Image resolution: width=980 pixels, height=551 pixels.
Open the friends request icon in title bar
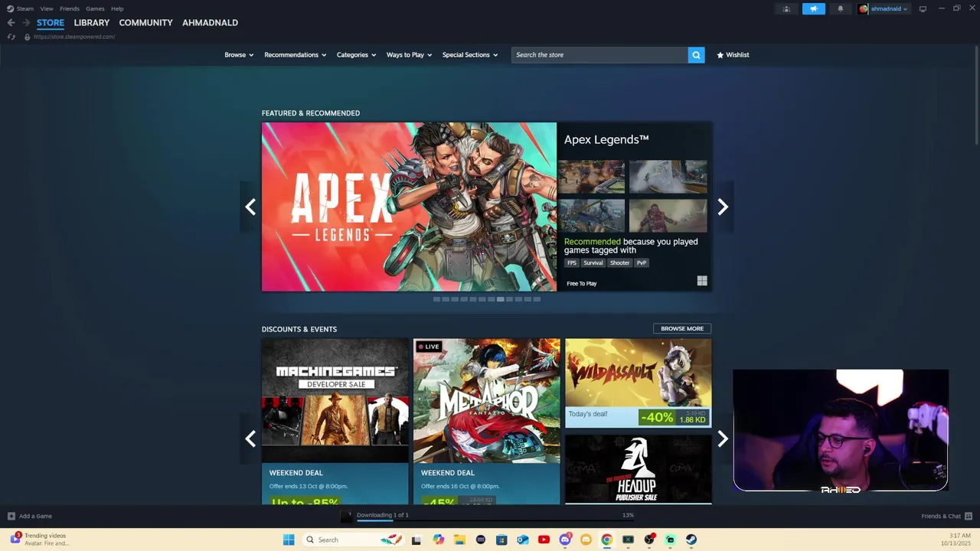[786, 9]
